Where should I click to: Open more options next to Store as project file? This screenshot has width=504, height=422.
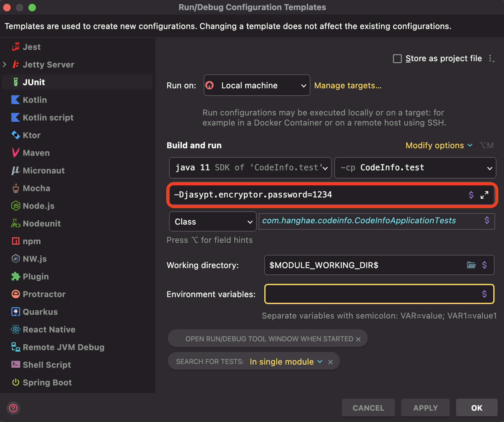491,58
